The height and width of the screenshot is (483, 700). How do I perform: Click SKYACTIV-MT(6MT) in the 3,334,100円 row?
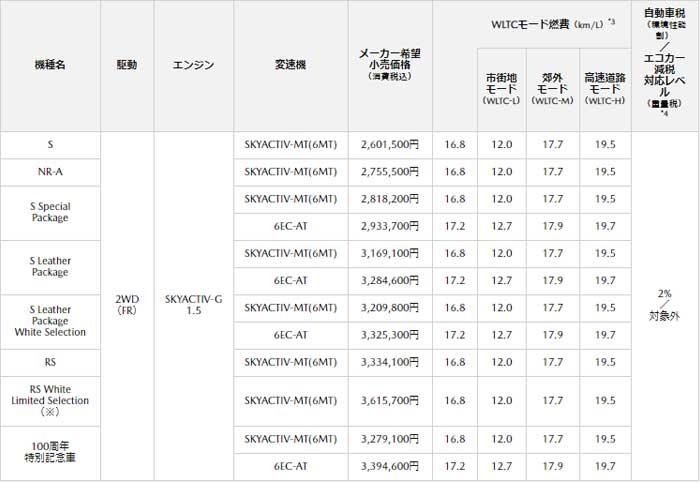(291, 362)
